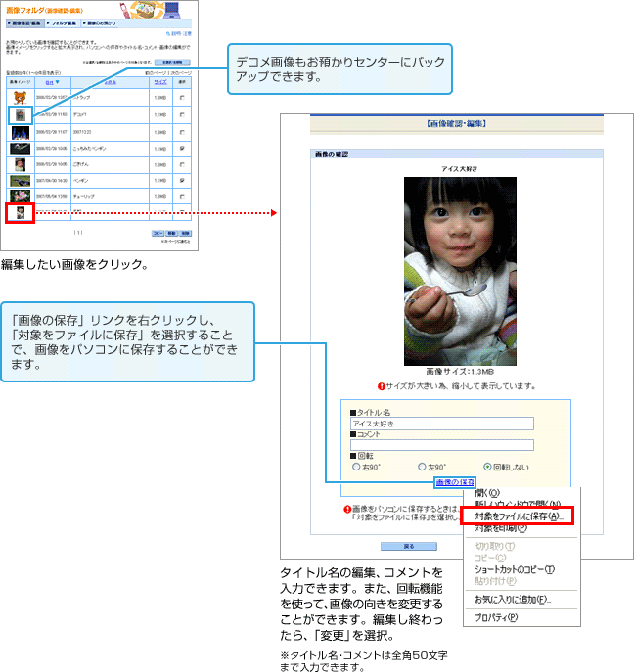Click the コメント input field

(x=442, y=445)
